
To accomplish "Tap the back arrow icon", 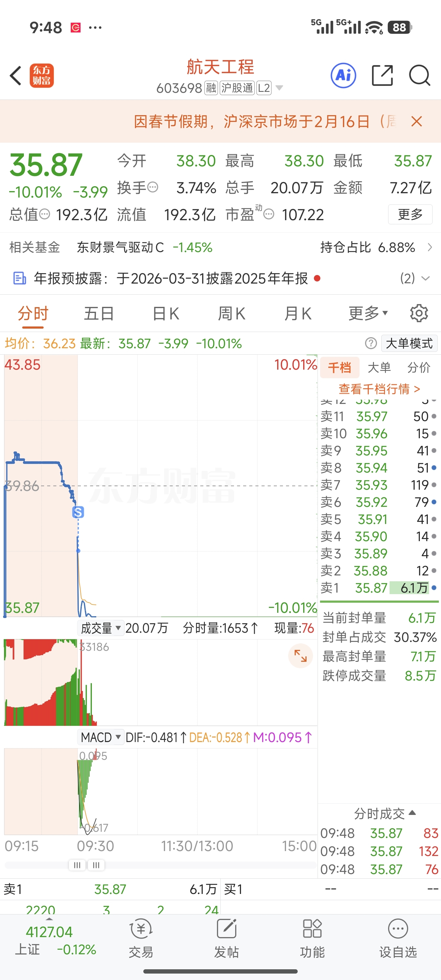I will tap(16, 75).
